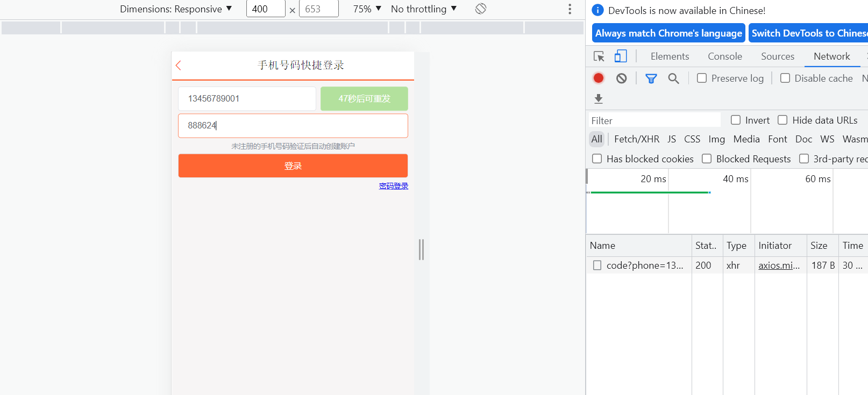
Task: Enable Disable cache checkbox
Action: 785,78
